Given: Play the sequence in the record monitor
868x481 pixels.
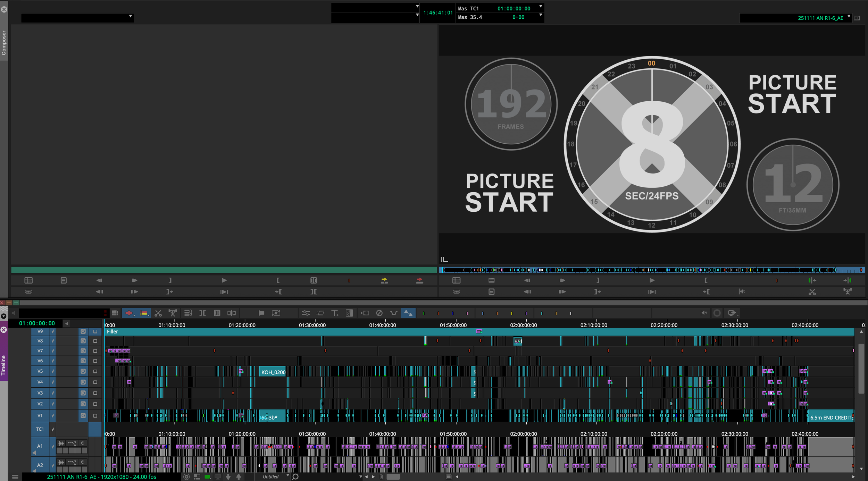Looking at the screenshot, I should click(x=652, y=280).
